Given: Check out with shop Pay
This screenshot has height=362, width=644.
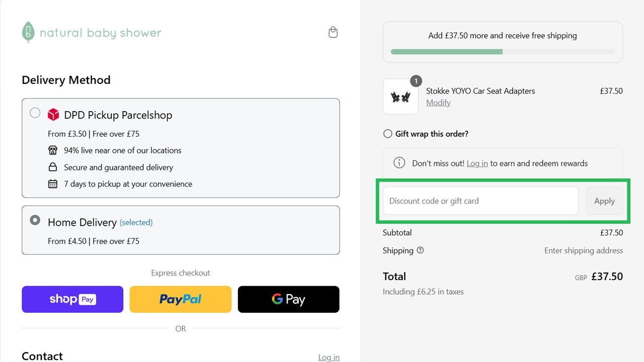Looking at the screenshot, I should [x=72, y=299].
